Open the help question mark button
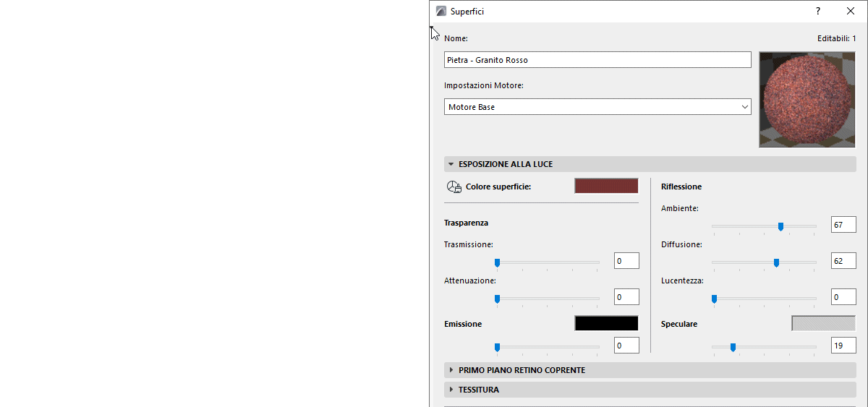 pos(818,11)
